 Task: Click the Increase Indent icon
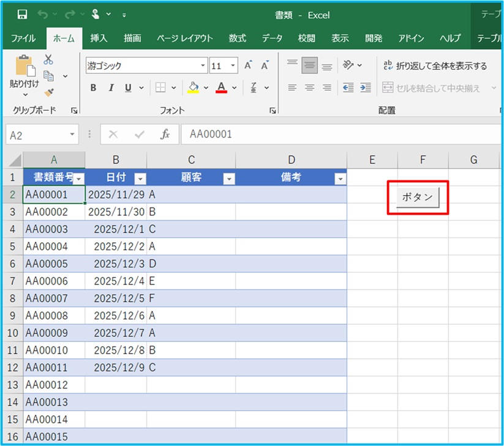[x=366, y=87]
